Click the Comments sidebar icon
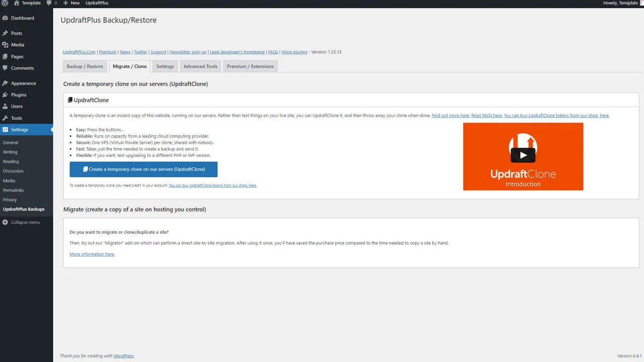 coord(5,68)
